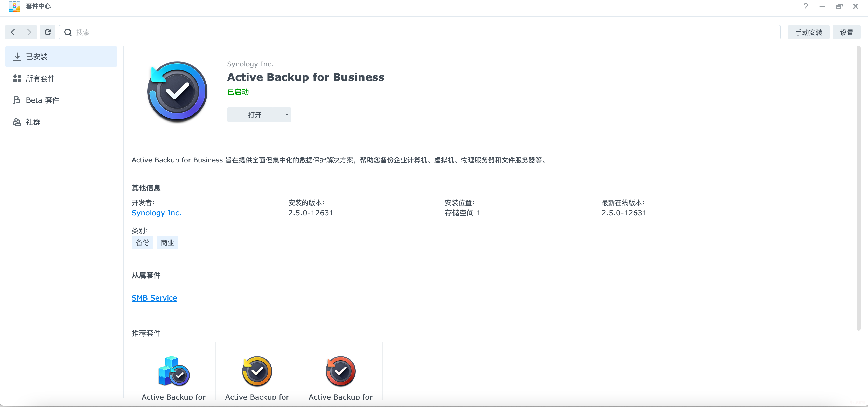Click the grid icon beside 所有套件
868x407 pixels.
17,78
